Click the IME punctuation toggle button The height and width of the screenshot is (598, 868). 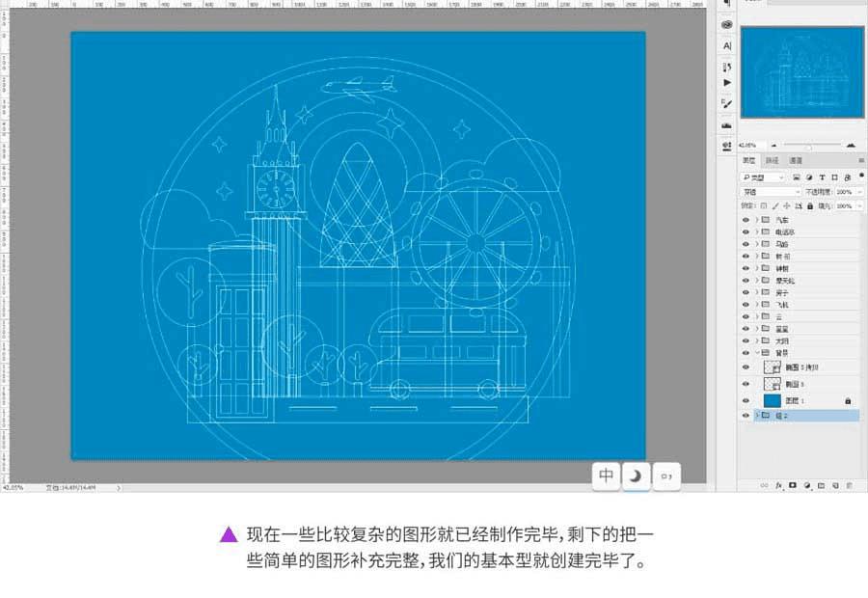click(x=666, y=476)
